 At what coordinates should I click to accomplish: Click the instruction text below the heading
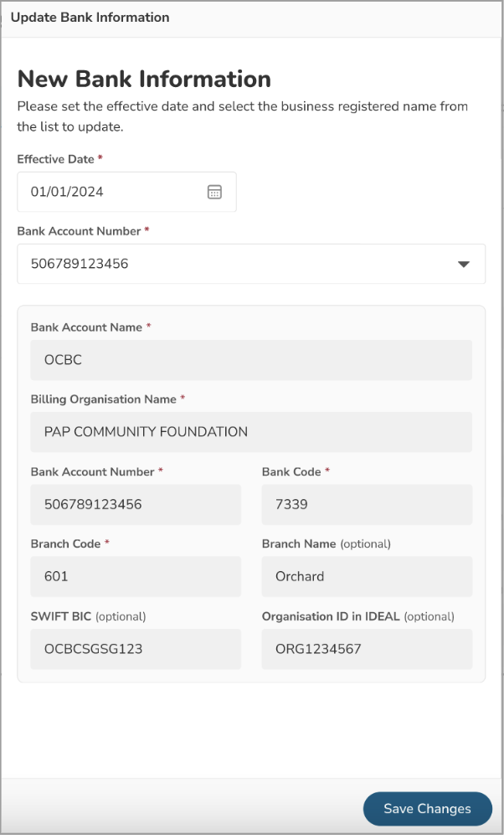click(x=242, y=116)
